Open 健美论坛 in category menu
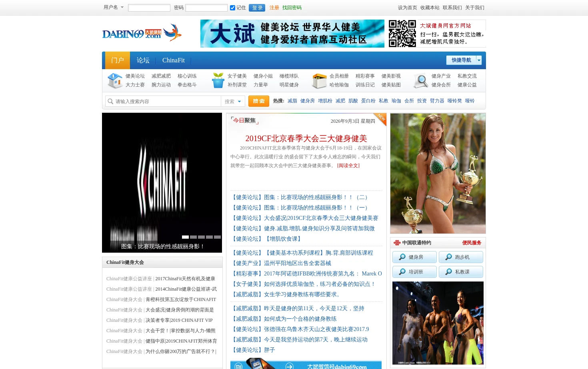Screen dimensions: 588x369 (x=135, y=76)
